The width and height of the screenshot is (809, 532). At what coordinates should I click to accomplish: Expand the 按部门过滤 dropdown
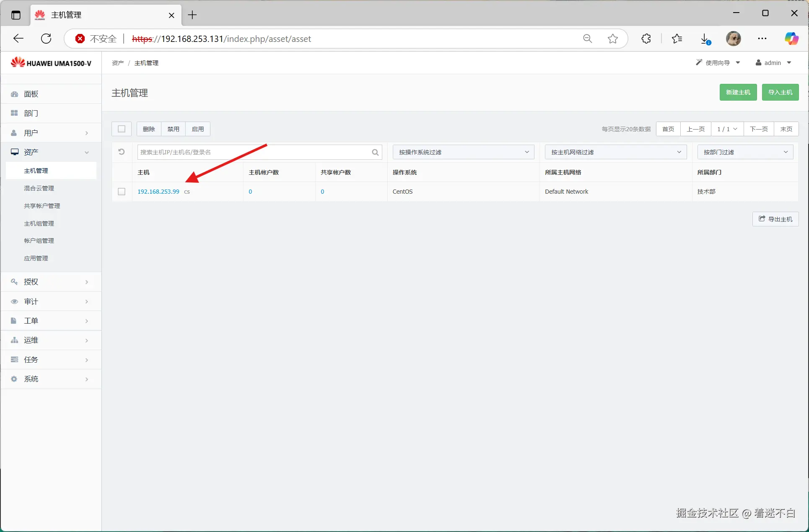(x=745, y=152)
